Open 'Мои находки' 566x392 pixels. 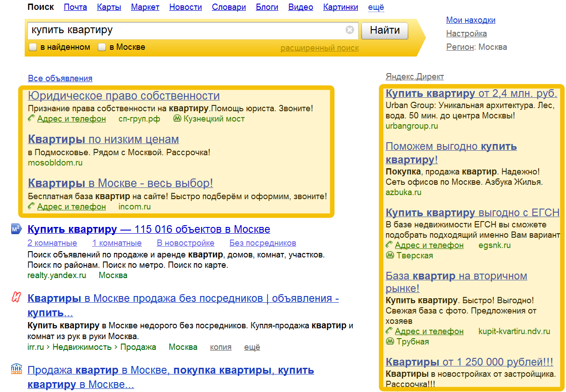click(471, 20)
